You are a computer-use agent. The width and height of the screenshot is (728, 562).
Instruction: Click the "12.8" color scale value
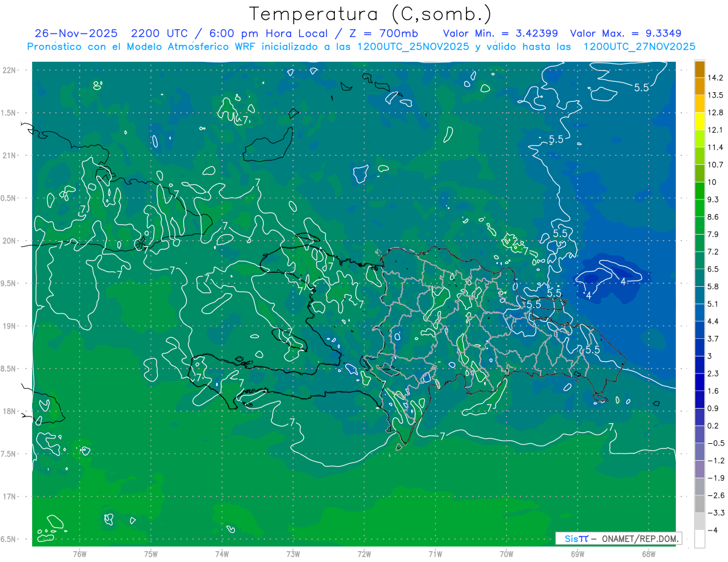tap(715, 113)
